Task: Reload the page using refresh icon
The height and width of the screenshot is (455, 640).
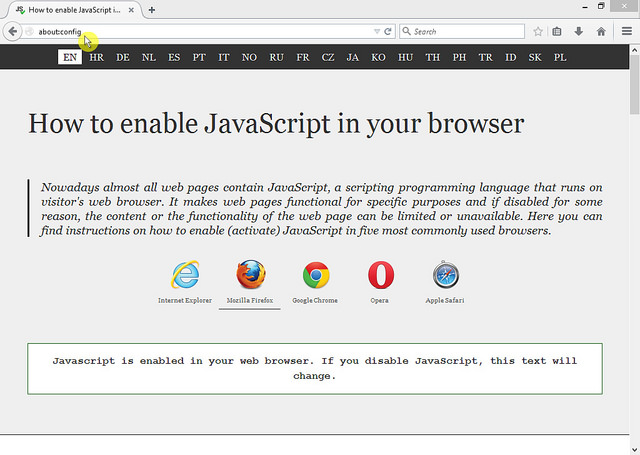Action: point(387,32)
